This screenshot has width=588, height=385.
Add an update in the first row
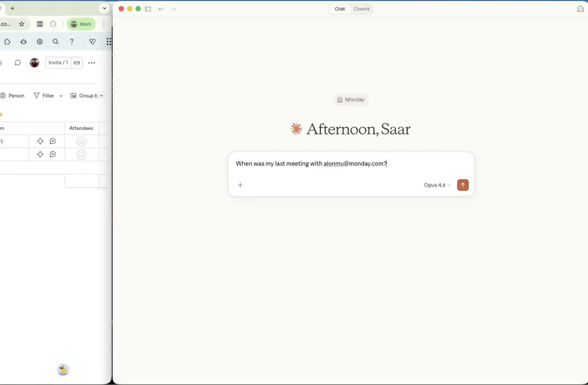coord(53,141)
